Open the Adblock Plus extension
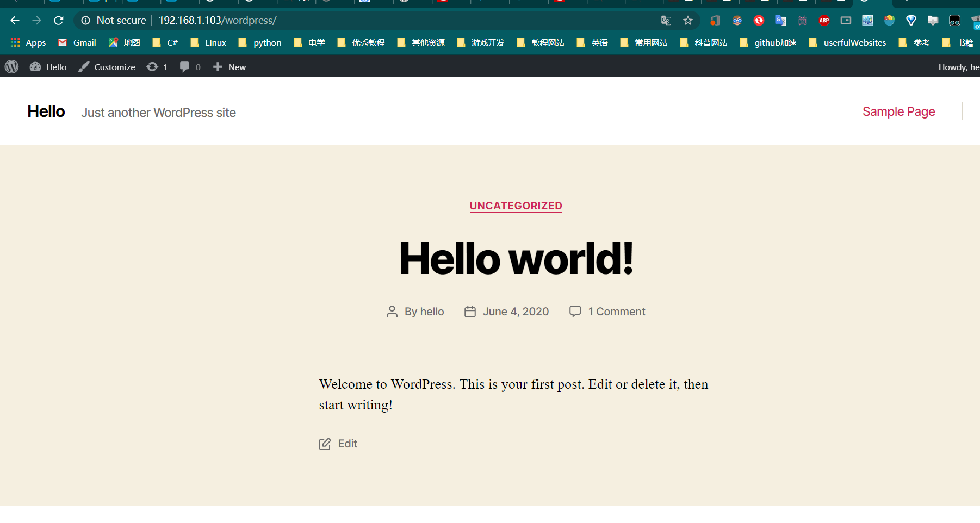This screenshot has height=523, width=980. 824,21
